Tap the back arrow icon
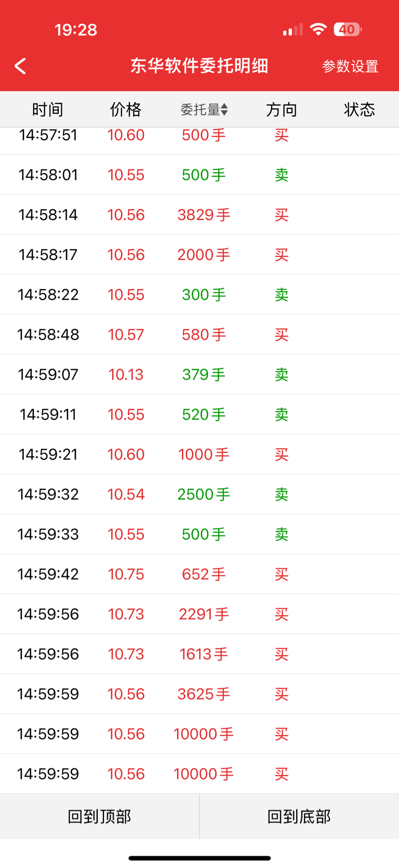 (x=20, y=66)
